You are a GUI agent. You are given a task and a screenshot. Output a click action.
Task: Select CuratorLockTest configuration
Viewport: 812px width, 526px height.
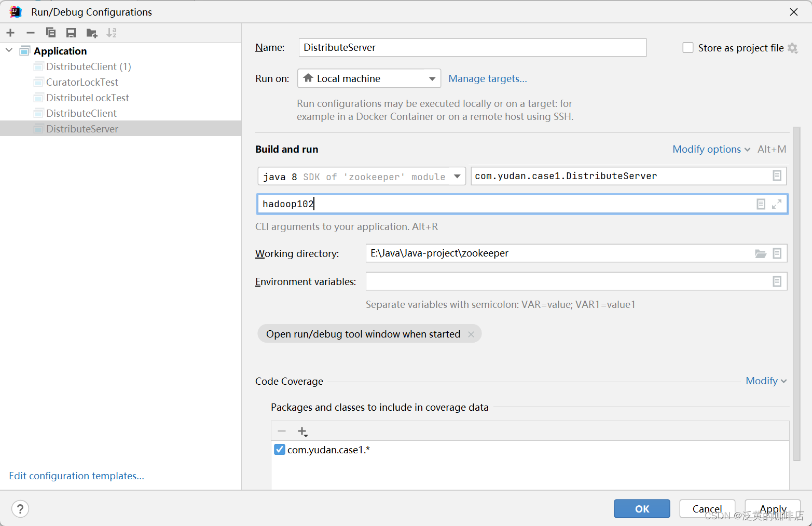tap(82, 82)
